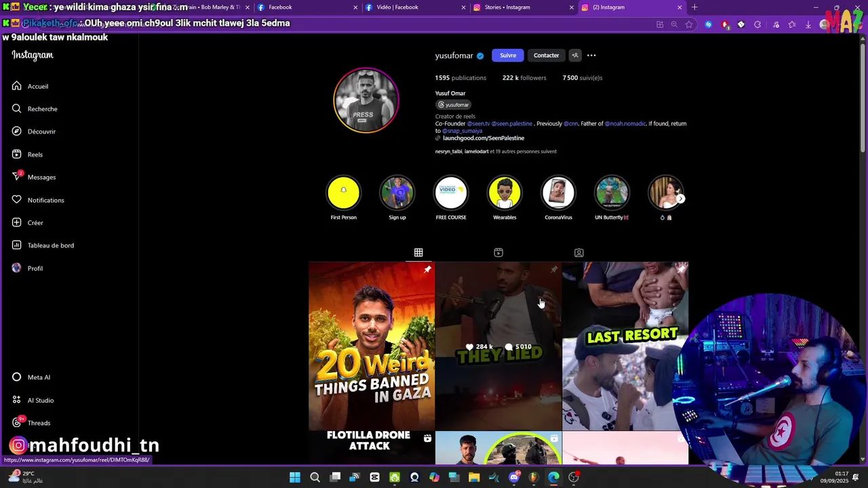Click the Contacter button
Image resolution: width=868 pixels, height=488 pixels.
(546, 56)
